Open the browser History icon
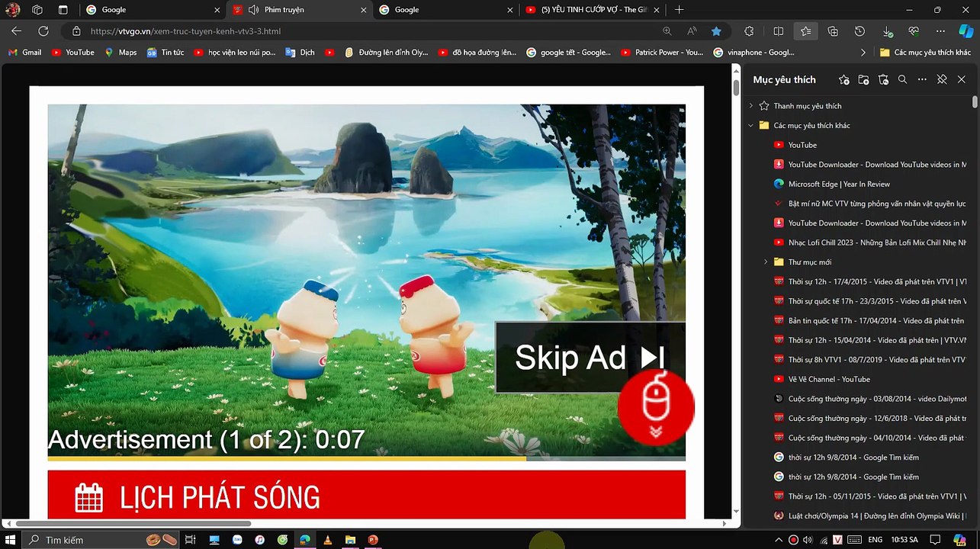 tap(860, 31)
